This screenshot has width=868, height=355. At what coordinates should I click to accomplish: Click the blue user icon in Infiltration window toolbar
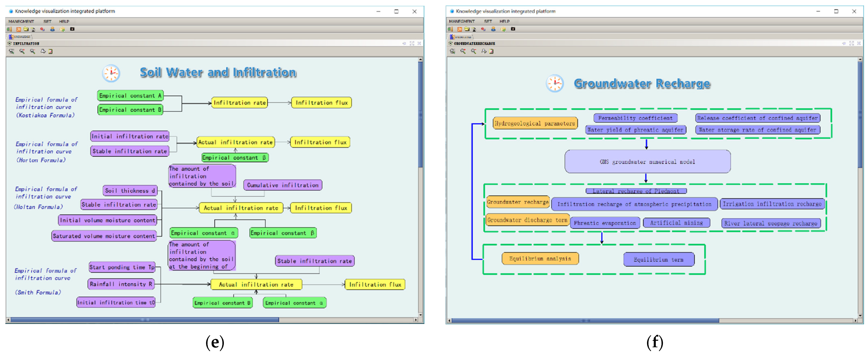(x=52, y=29)
